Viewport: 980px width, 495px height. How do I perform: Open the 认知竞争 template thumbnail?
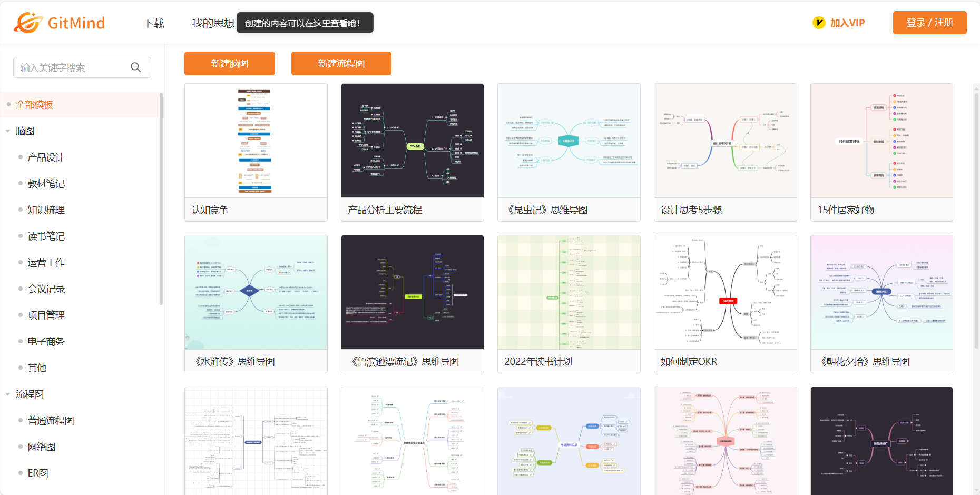pos(256,141)
